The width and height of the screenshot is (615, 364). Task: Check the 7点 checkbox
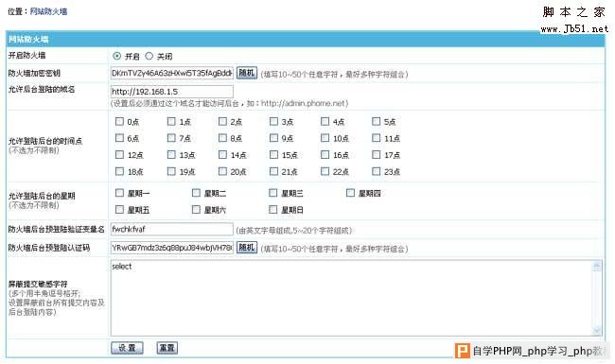click(171, 138)
